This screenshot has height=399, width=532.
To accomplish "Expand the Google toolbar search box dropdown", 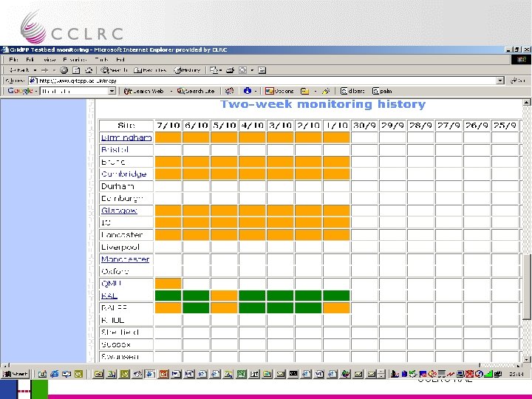I will [x=112, y=91].
